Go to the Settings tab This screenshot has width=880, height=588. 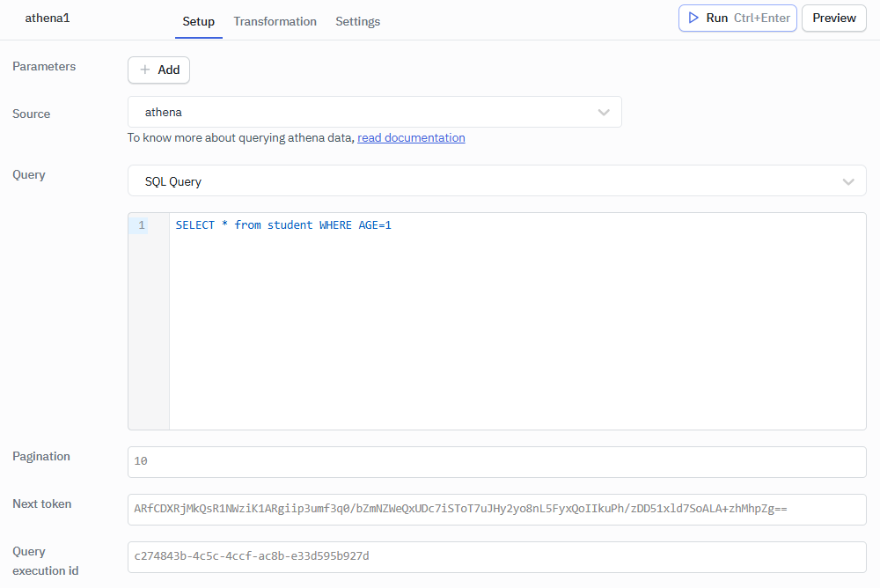[x=357, y=21]
